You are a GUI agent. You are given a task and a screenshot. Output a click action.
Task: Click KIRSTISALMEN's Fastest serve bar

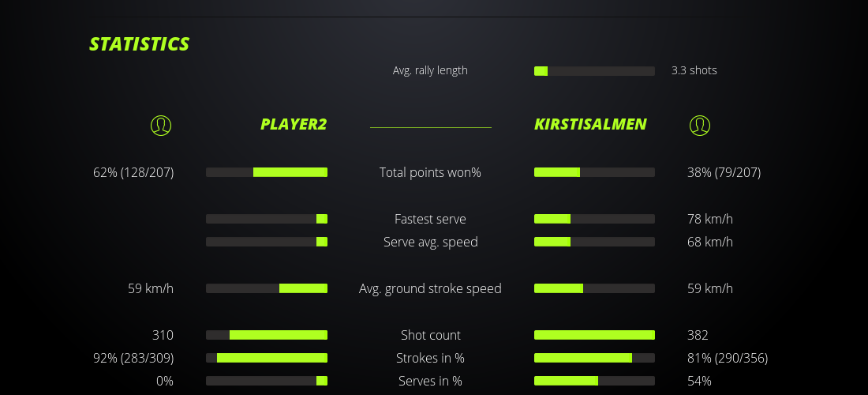[x=594, y=219]
